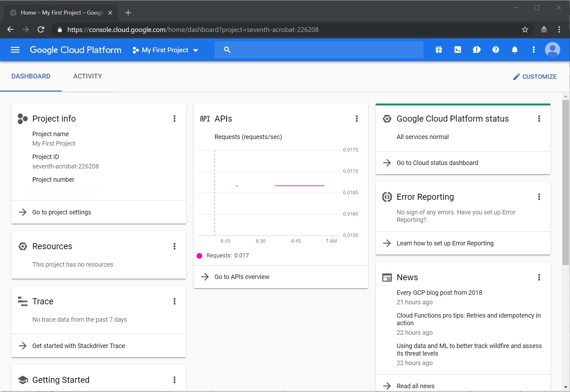Activate Cloud Shell terminal icon

pyautogui.click(x=458, y=50)
